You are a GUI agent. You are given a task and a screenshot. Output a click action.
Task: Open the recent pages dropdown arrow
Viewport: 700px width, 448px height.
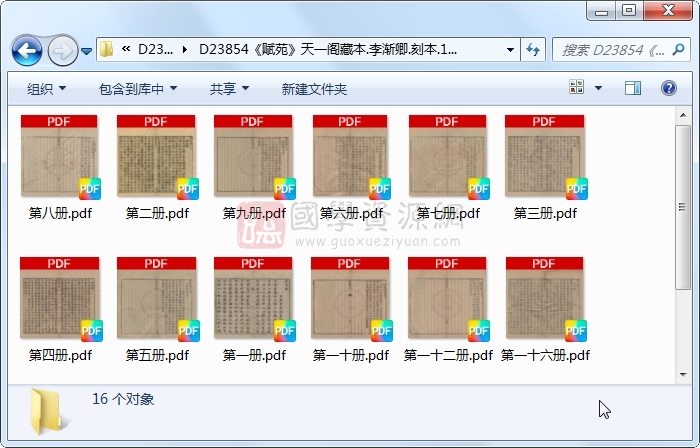pos(87,51)
